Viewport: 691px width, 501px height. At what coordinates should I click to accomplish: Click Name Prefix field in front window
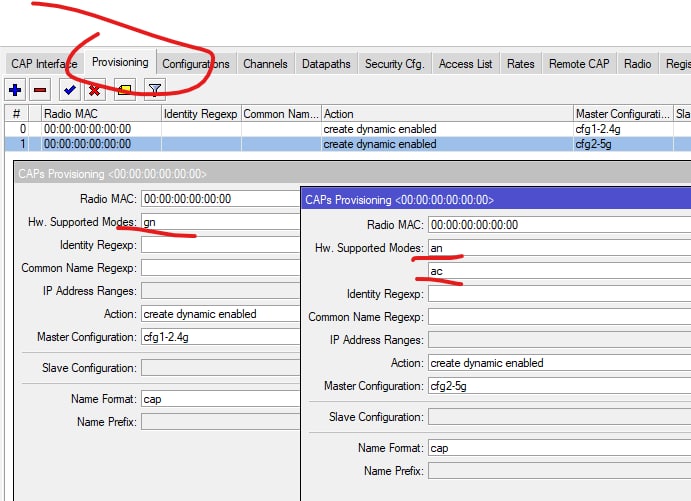[559, 471]
